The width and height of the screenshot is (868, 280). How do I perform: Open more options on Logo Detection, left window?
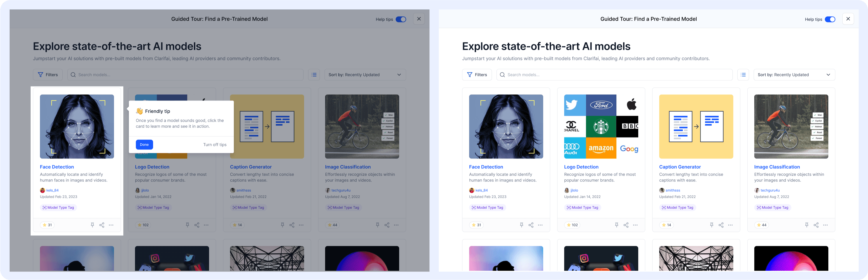click(206, 225)
